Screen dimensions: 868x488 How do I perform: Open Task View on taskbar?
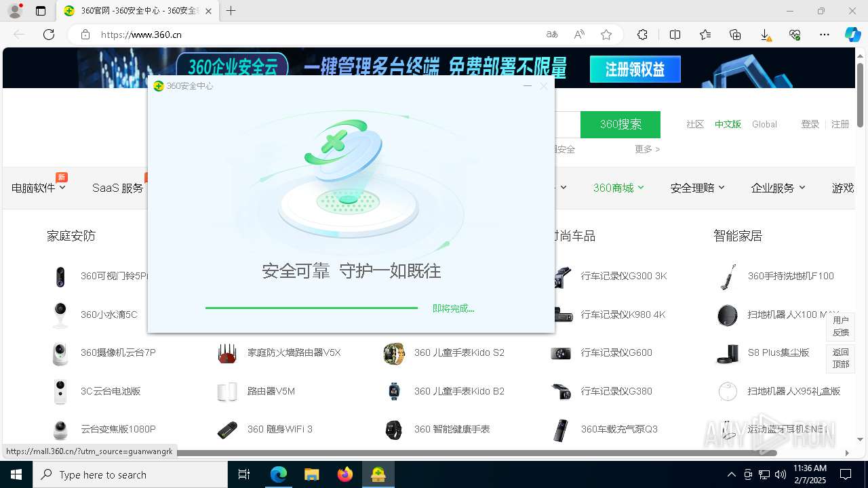[244, 474]
